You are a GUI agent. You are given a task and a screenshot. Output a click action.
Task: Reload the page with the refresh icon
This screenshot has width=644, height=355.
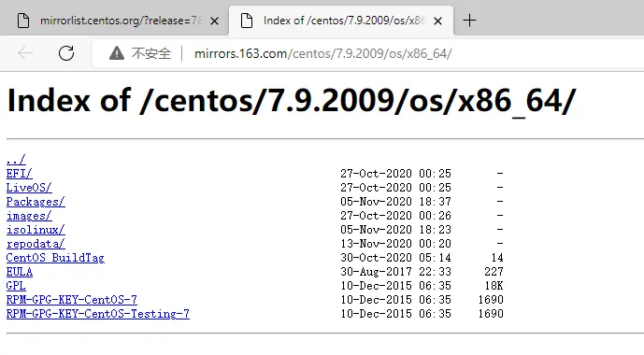[66, 53]
